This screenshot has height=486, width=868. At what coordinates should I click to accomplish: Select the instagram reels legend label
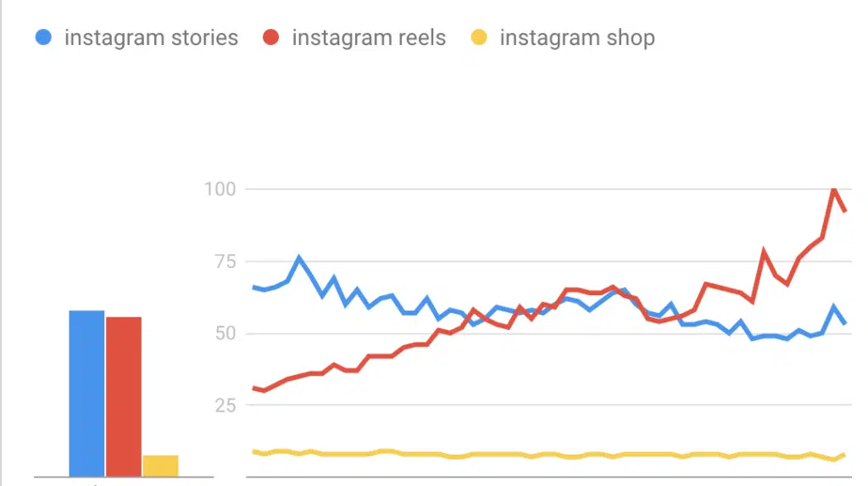[369, 37]
